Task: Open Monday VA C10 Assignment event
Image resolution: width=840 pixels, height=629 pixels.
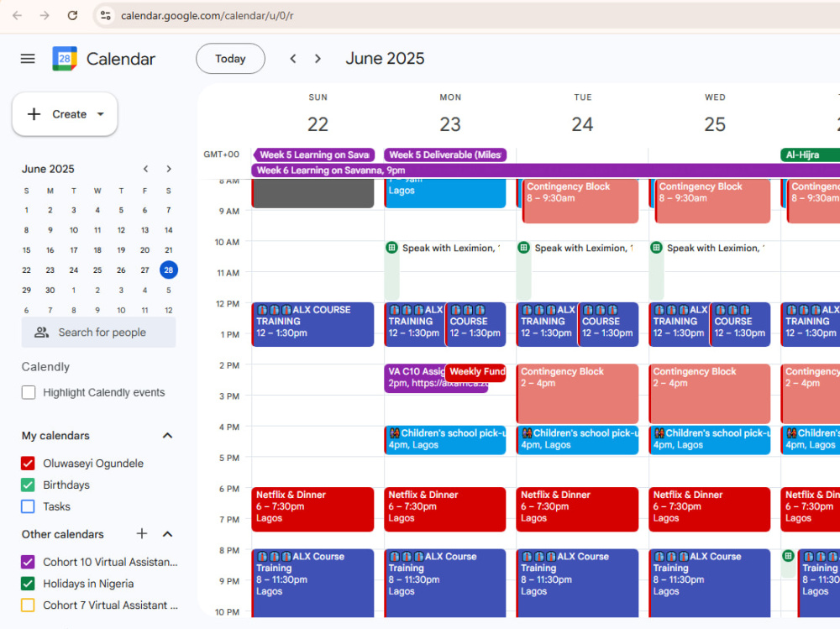Action: pos(415,378)
